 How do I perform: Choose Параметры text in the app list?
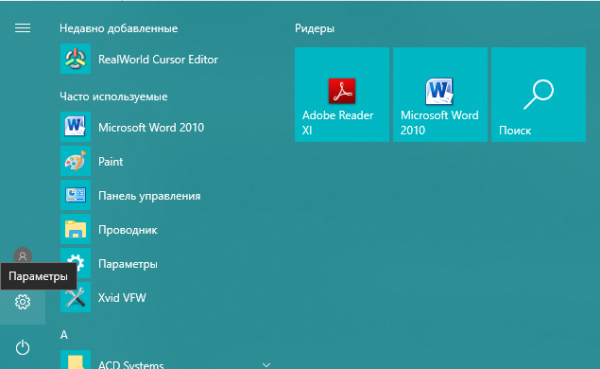(127, 264)
